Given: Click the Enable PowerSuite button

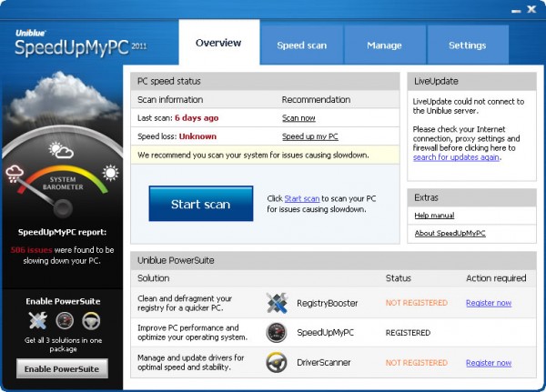Looking at the screenshot, I should pyautogui.click(x=62, y=368).
